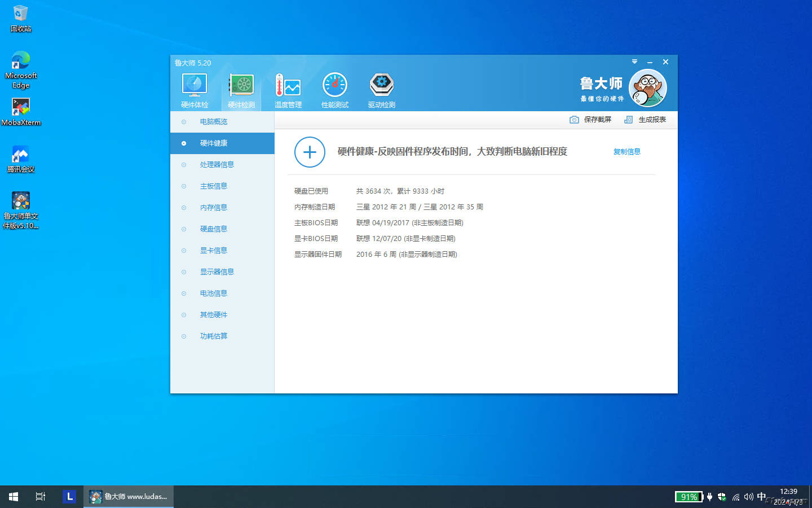Select 显示器信息 in the sidebar
Image resolution: width=812 pixels, height=508 pixels.
click(x=222, y=272)
